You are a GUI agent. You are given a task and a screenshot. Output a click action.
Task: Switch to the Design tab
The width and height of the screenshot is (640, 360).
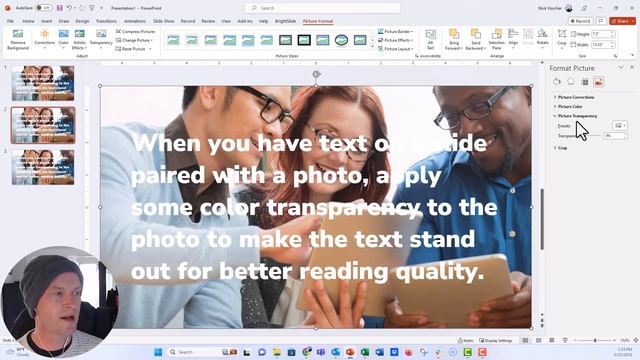click(x=82, y=21)
